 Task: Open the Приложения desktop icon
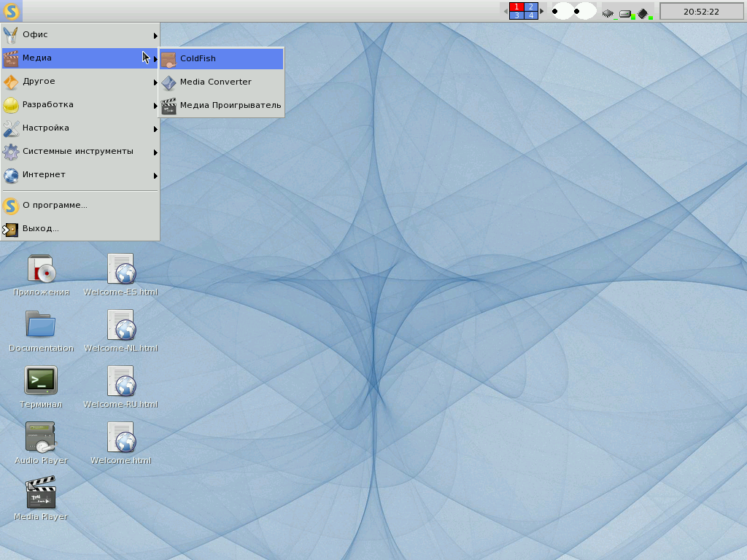point(41,268)
